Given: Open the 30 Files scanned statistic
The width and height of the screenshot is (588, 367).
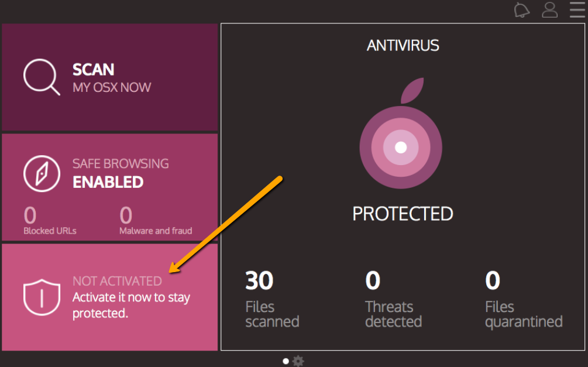Looking at the screenshot, I should point(272,300).
